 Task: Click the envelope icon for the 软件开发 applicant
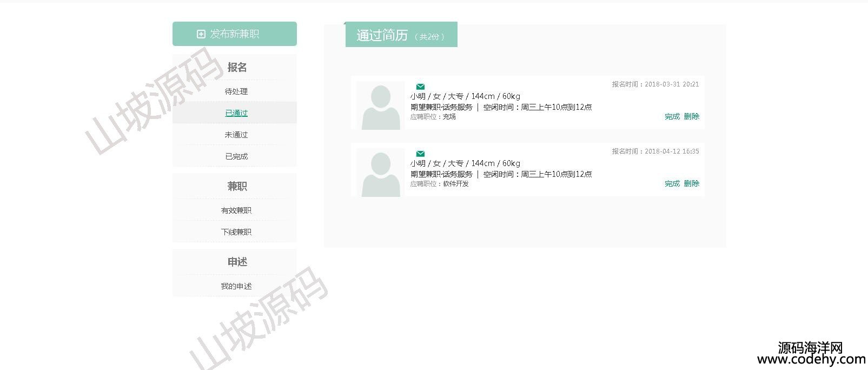point(420,154)
